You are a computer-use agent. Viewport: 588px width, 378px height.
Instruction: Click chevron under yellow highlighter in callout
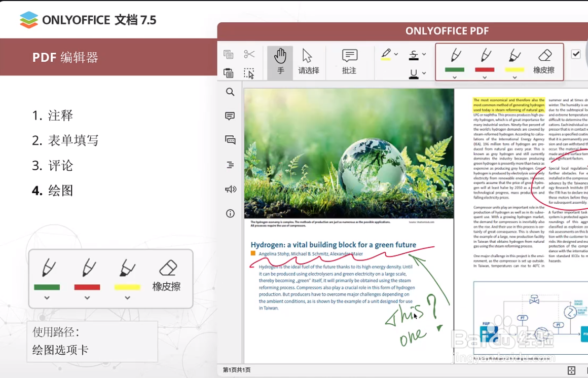pos(127,298)
